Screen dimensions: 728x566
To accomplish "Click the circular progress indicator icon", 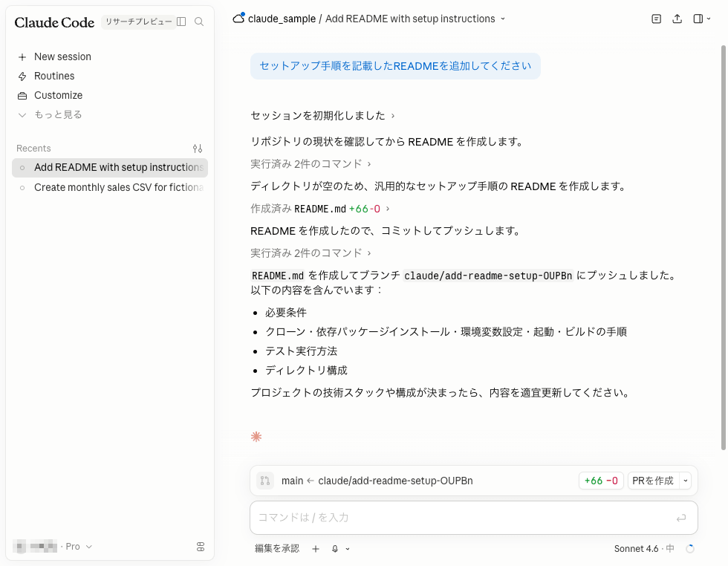I will pyautogui.click(x=690, y=549).
